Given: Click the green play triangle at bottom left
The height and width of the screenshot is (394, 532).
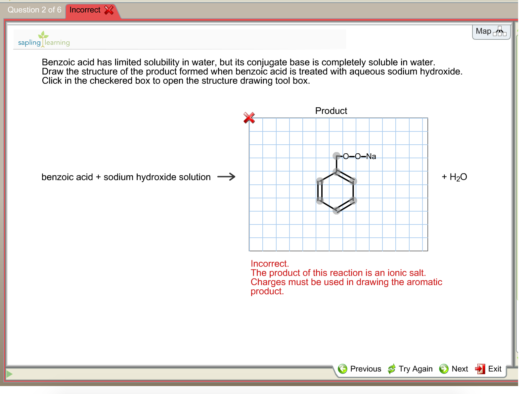Looking at the screenshot, I should (x=9, y=374).
